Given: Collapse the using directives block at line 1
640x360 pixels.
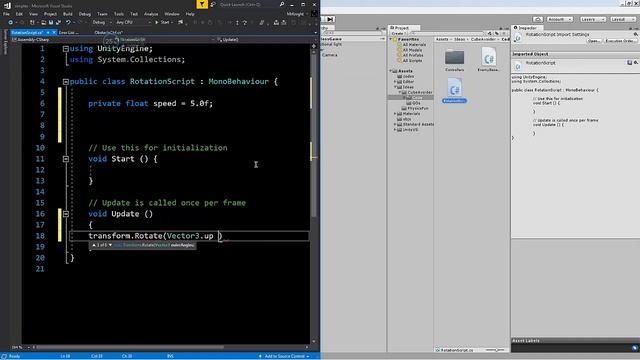Looking at the screenshot, I should [66, 49].
